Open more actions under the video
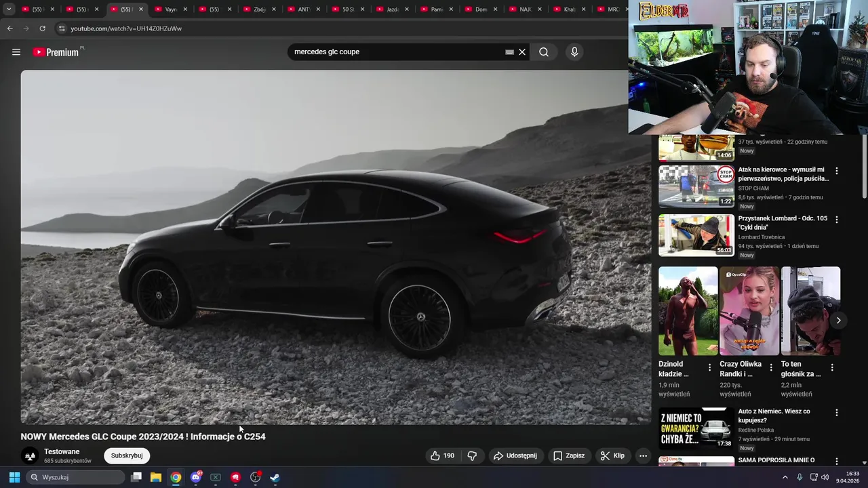This screenshot has width=868, height=488. pyautogui.click(x=643, y=455)
